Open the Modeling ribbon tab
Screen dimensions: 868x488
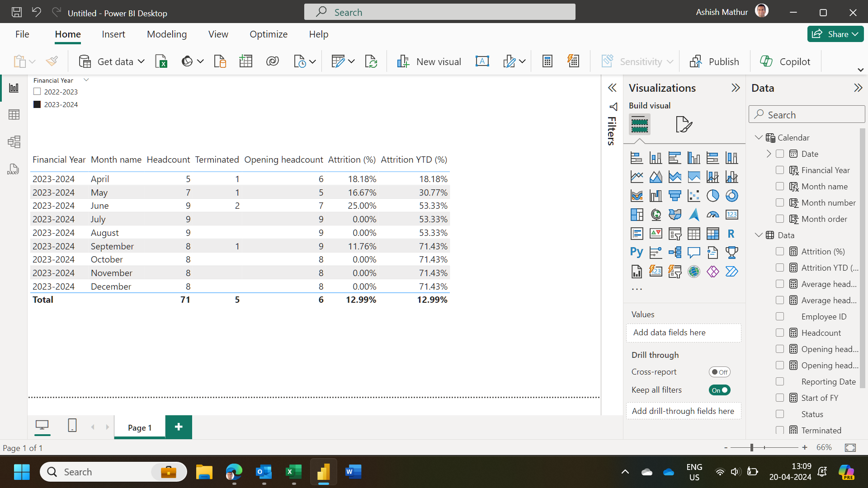167,34
